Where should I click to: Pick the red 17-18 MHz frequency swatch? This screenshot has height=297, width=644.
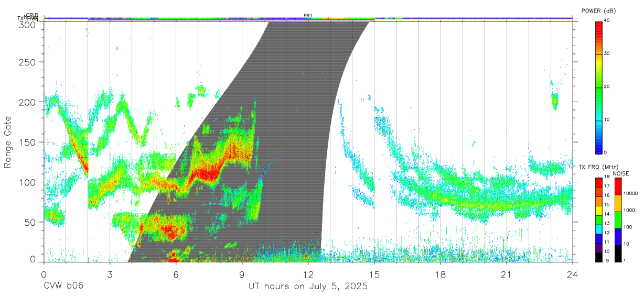(599, 182)
